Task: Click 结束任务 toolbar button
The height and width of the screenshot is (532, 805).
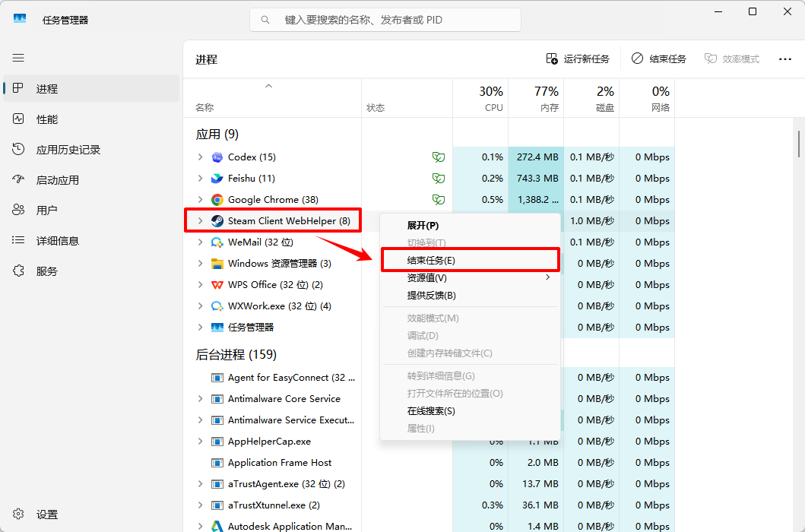Action: pyautogui.click(x=659, y=59)
